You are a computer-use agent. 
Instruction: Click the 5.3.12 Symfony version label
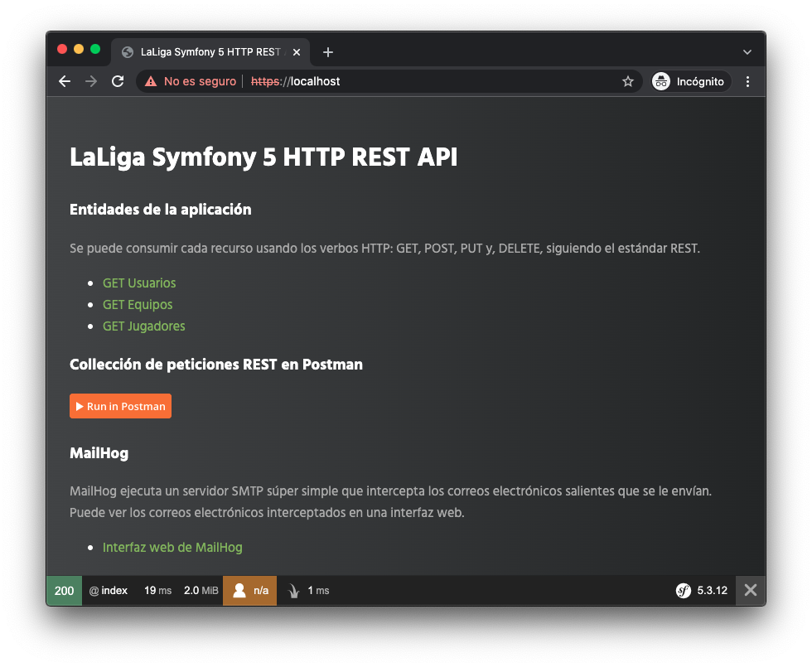(712, 590)
